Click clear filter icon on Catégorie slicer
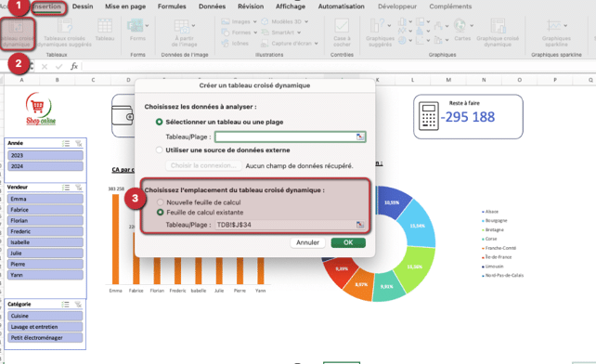This screenshot has height=364, width=596. click(78, 305)
